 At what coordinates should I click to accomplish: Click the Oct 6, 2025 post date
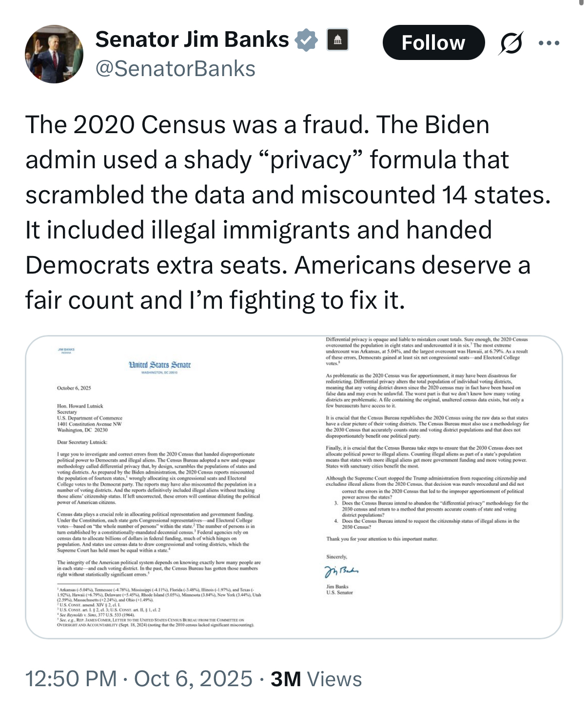(193, 679)
